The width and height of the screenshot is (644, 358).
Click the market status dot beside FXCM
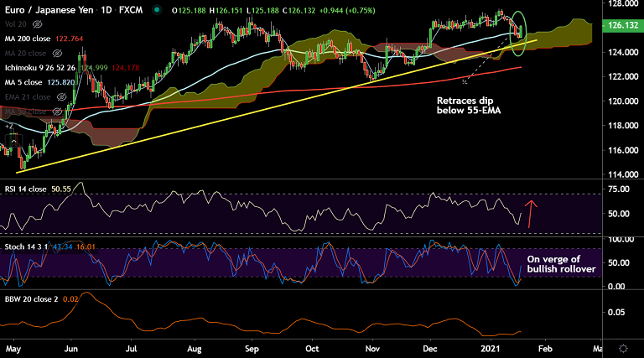tap(157, 10)
